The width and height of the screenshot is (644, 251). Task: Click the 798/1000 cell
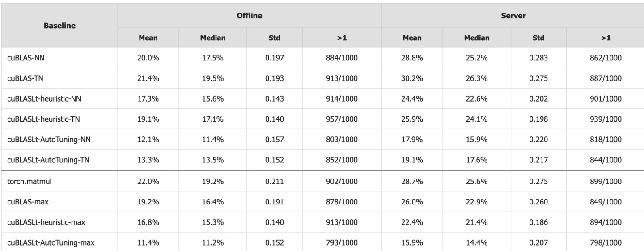605,243
